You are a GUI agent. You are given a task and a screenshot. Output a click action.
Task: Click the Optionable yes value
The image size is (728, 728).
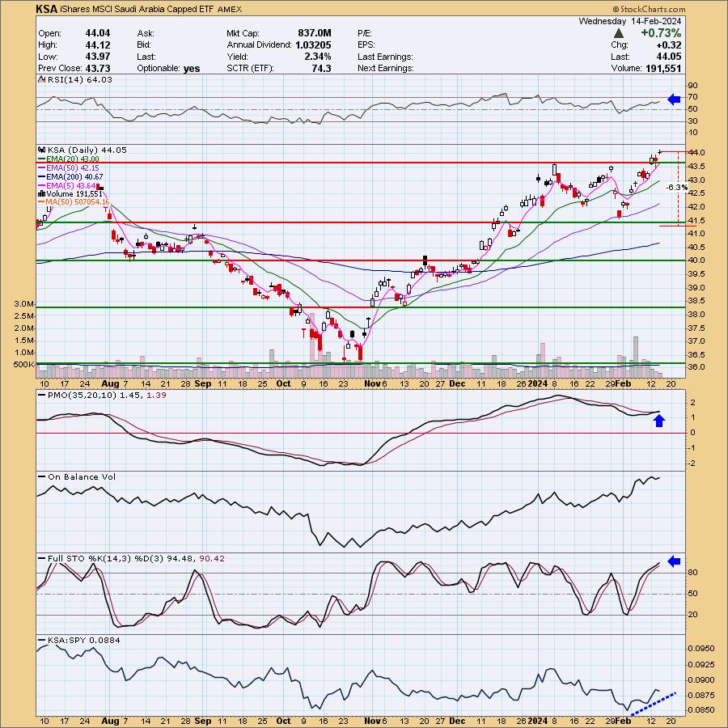192,69
